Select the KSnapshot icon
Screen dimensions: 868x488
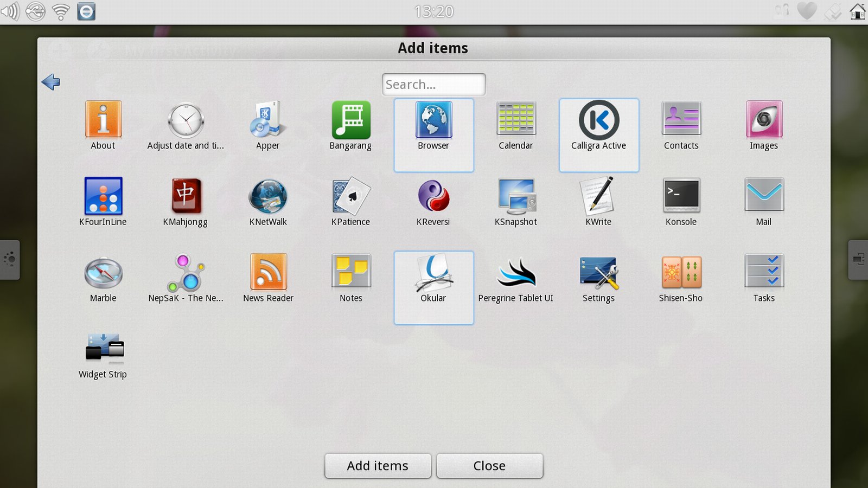coord(516,196)
